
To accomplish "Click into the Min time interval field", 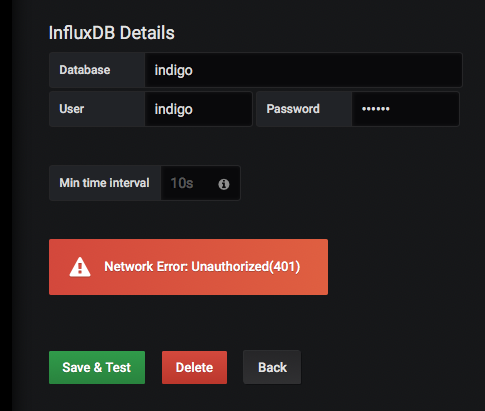I will pos(200,183).
